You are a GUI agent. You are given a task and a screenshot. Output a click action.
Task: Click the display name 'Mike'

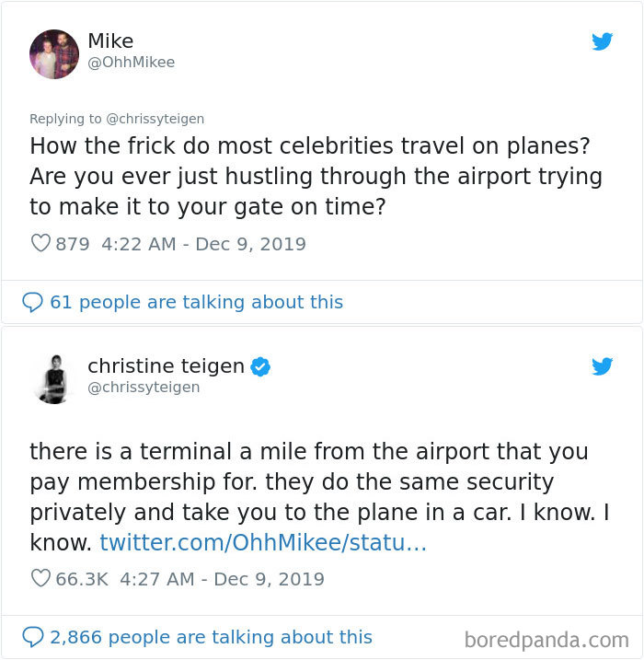110,41
